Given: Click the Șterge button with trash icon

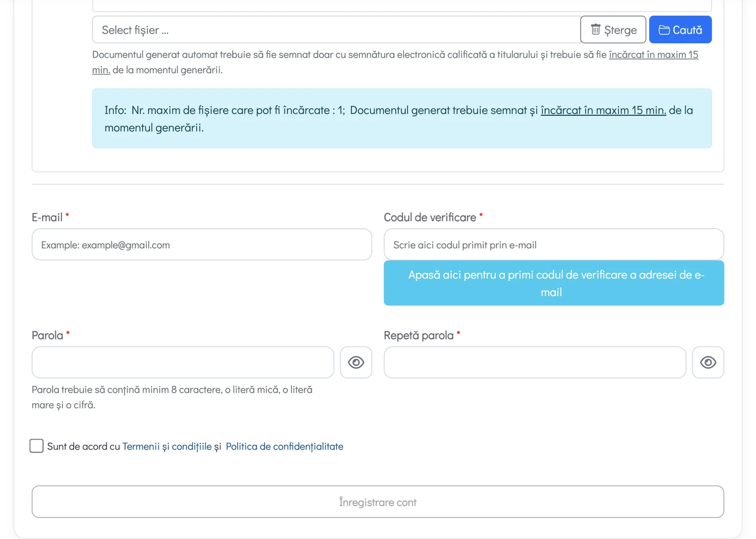Looking at the screenshot, I should [x=613, y=30].
